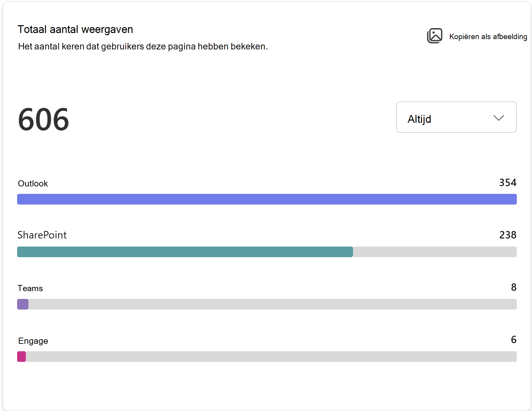Select the SharePoint label

point(42,235)
